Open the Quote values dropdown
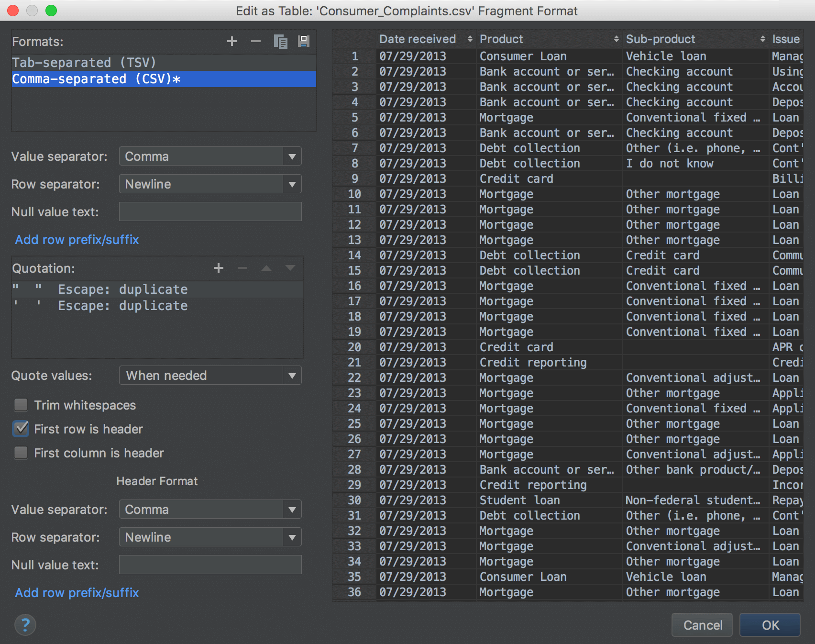Image resolution: width=815 pixels, height=644 pixels. [210, 376]
